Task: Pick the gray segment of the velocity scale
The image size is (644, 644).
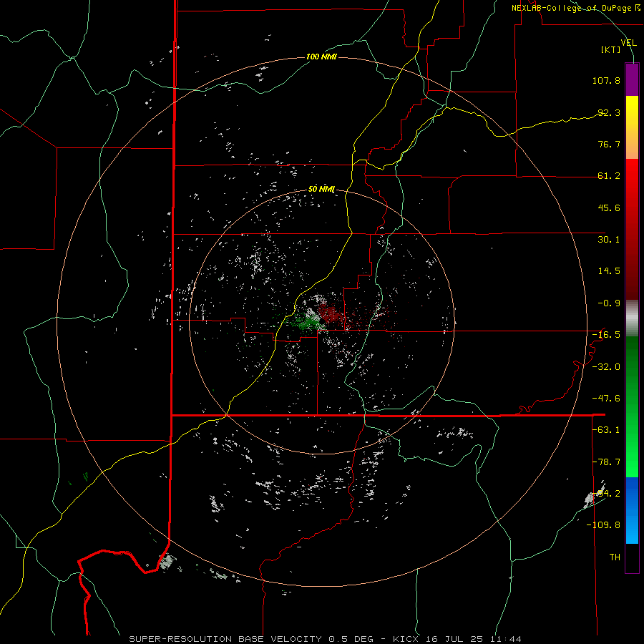Action: (632, 318)
